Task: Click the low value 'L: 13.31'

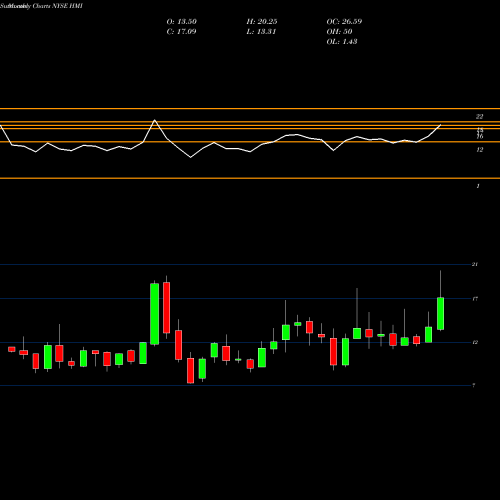Action: coord(261,32)
